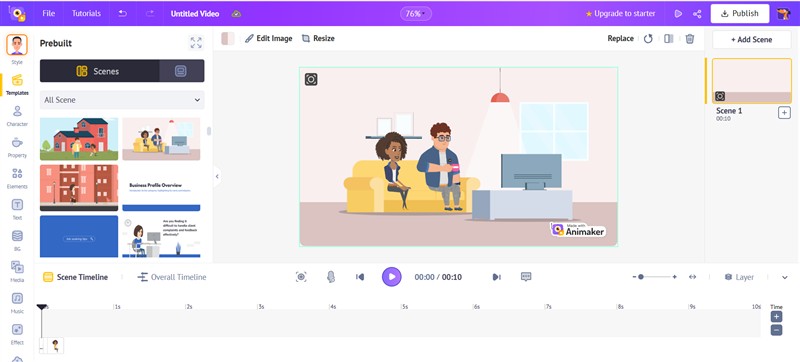Undo the last action
The height and width of the screenshot is (362, 800).
(x=122, y=14)
